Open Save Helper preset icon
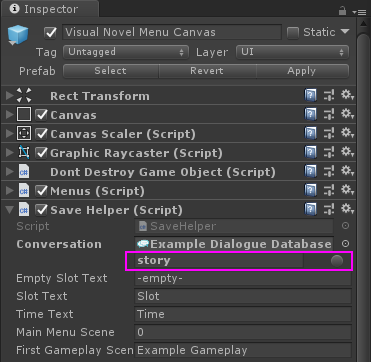 tap(329, 210)
